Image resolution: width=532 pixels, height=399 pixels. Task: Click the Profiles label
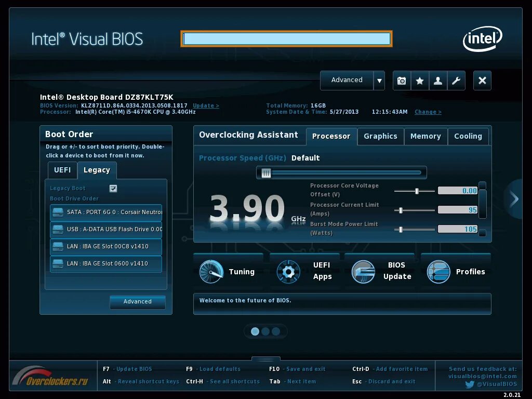[x=470, y=272]
